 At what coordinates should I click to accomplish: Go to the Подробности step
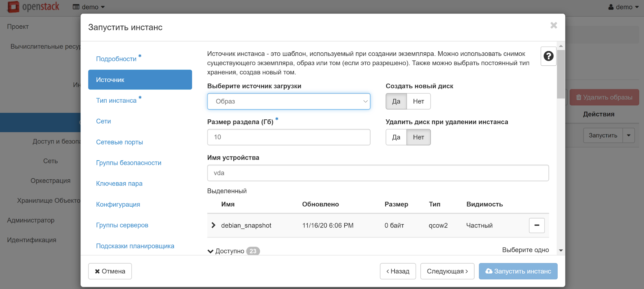(116, 59)
